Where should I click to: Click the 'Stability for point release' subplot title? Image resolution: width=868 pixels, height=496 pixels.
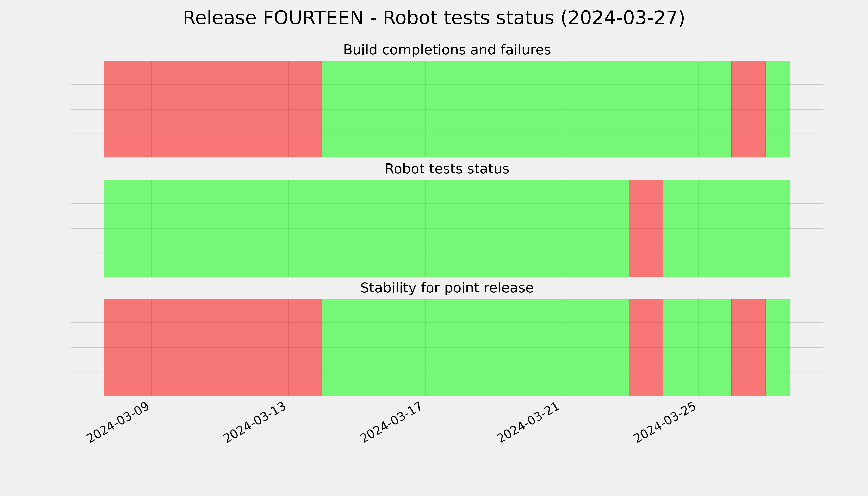coord(447,288)
